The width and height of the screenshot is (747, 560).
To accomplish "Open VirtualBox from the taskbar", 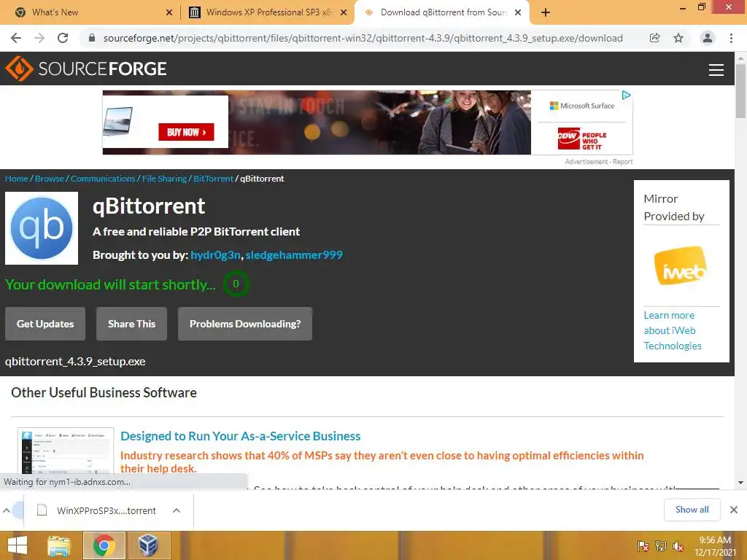I will [x=148, y=545].
